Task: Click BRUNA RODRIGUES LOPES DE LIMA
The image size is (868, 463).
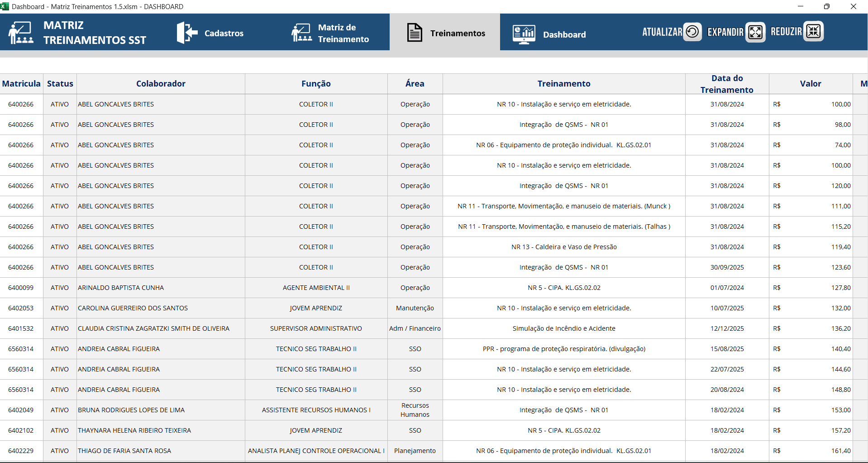Action: [x=131, y=410]
